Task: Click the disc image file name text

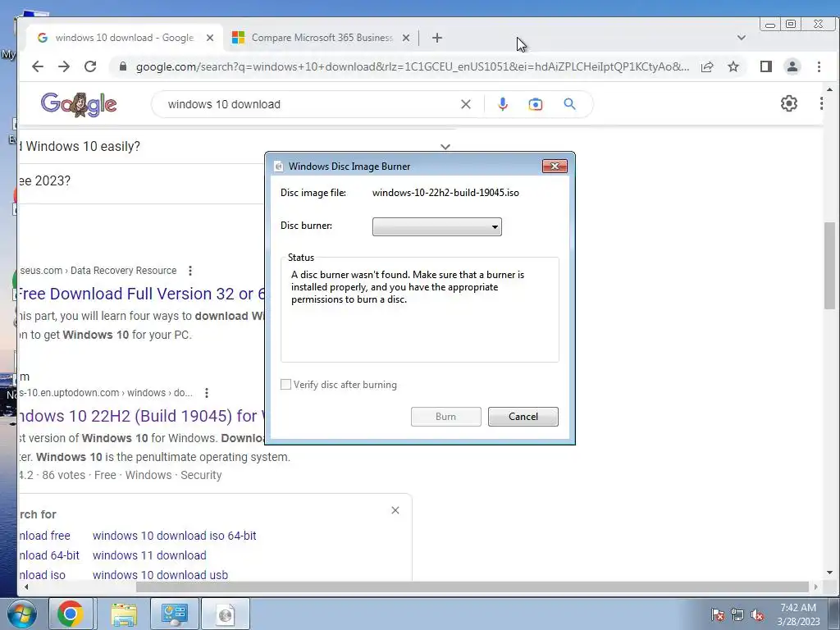Action: click(445, 193)
